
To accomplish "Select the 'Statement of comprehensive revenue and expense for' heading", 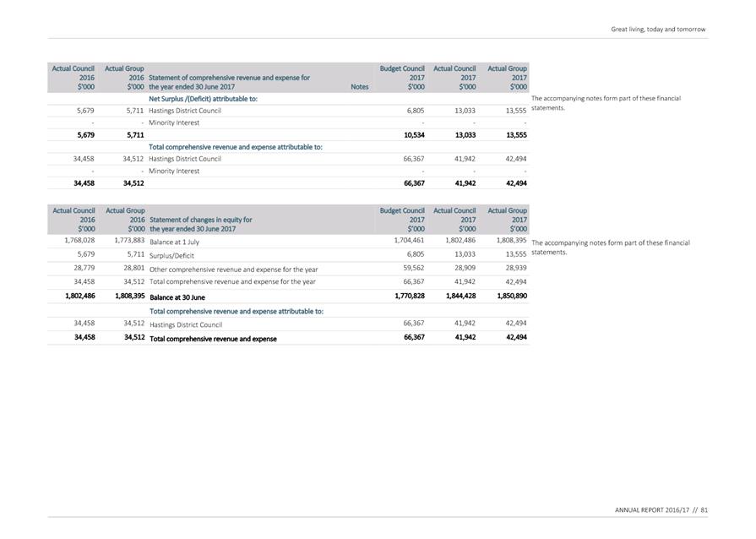I will coord(229,78).
